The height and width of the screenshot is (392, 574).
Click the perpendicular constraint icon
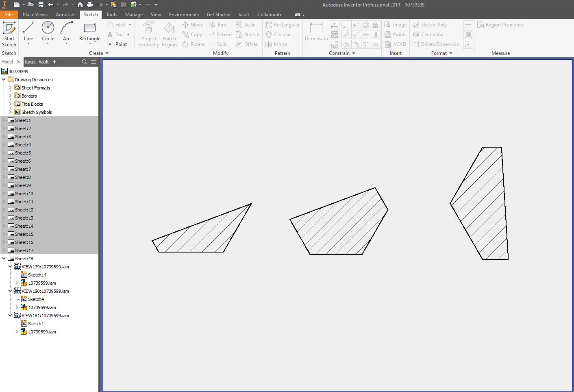(x=356, y=35)
